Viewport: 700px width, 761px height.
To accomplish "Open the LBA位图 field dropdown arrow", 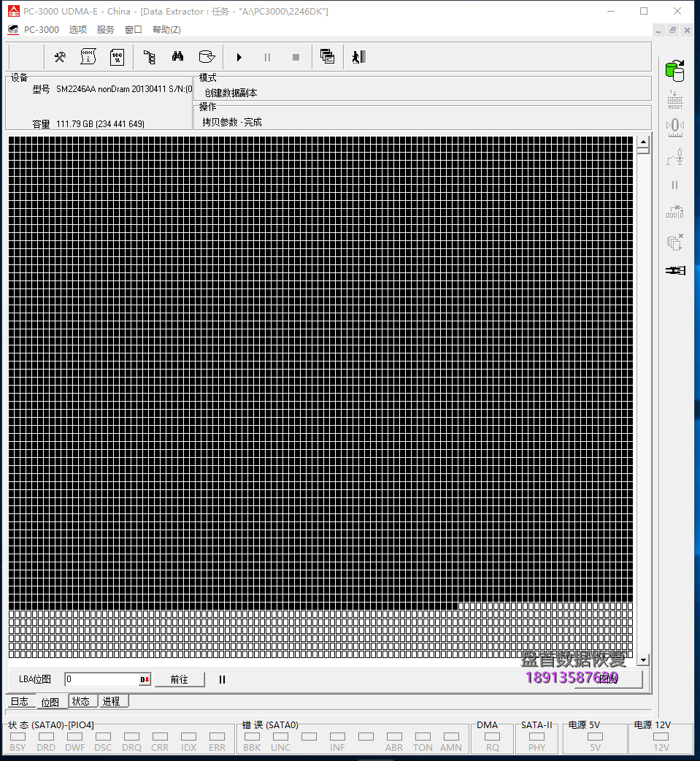I will tap(145, 679).
